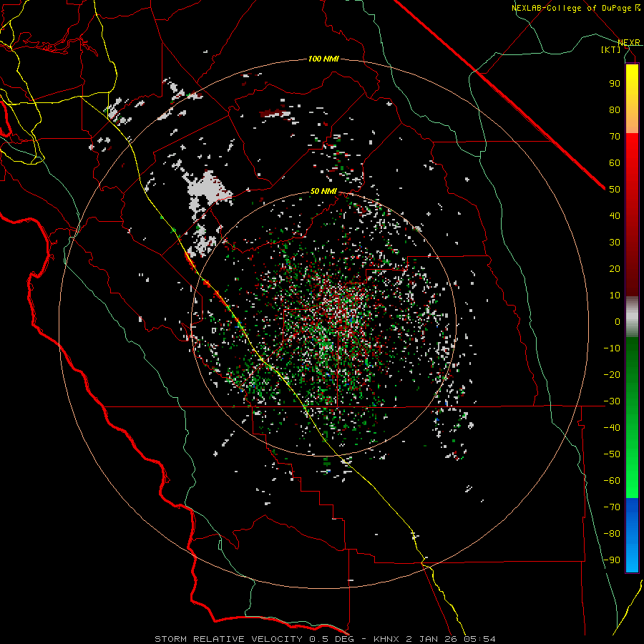
Task: Click the positive 90 scale value
Action: click(615, 84)
